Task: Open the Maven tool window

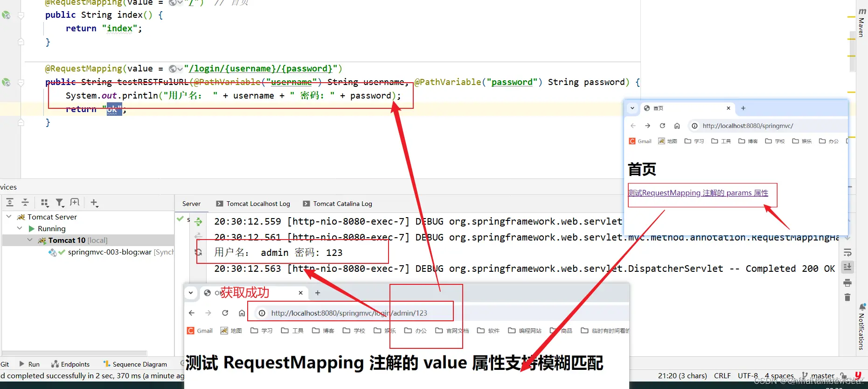Action: click(862, 22)
